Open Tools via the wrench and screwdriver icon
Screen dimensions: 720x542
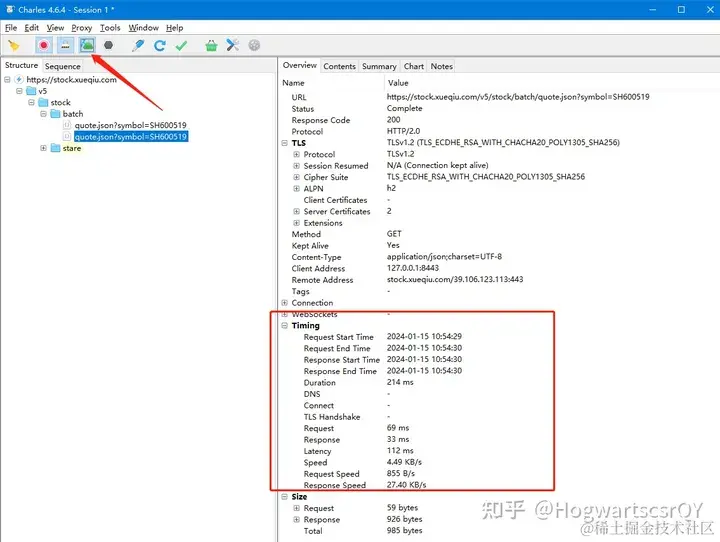[x=233, y=45]
